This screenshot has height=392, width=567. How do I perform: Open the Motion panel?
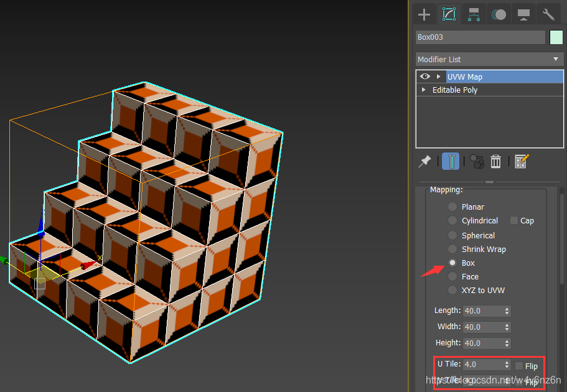(499, 14)
